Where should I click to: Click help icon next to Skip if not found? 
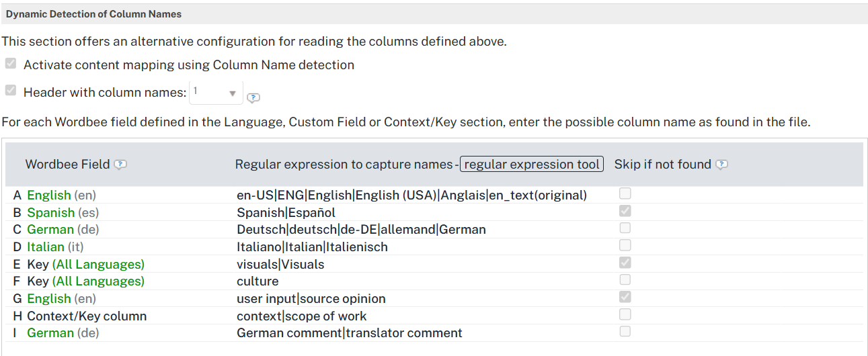(x=721, y=165)
